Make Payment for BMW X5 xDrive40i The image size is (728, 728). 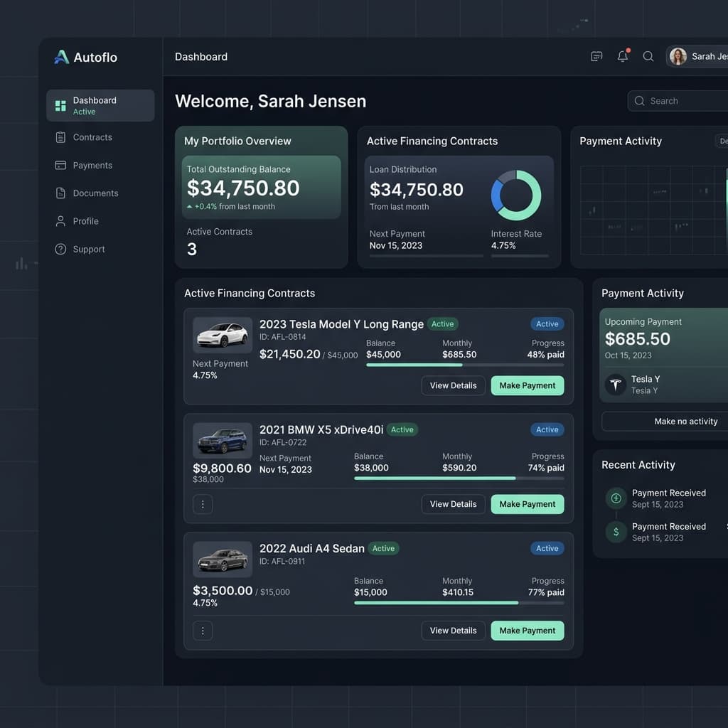point(528,504)
